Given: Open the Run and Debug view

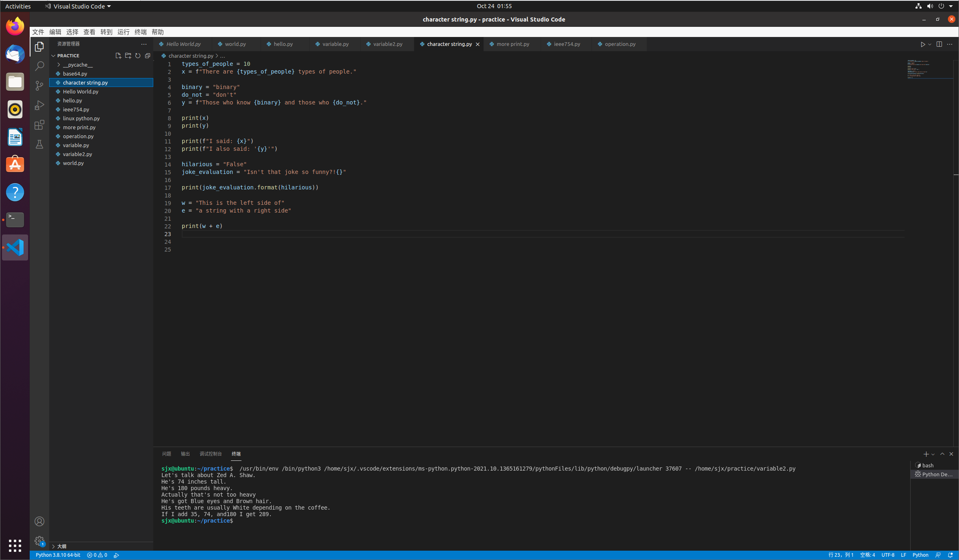Looking at the screenshot, I should pyautogui.click(x=39, y=105).
